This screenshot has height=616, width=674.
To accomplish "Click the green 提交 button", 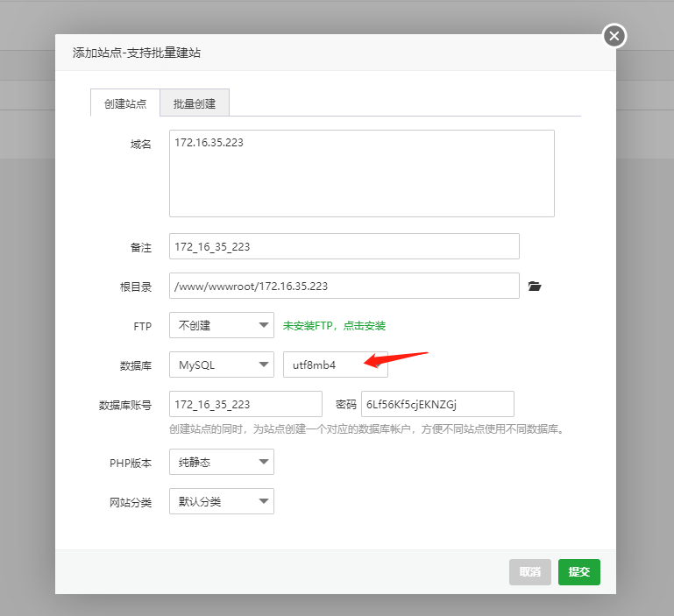I will click(578, 572).
